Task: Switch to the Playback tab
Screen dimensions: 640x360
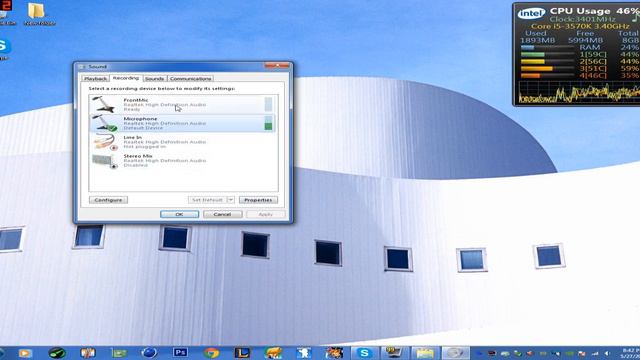Action: (x=96, y=78)
